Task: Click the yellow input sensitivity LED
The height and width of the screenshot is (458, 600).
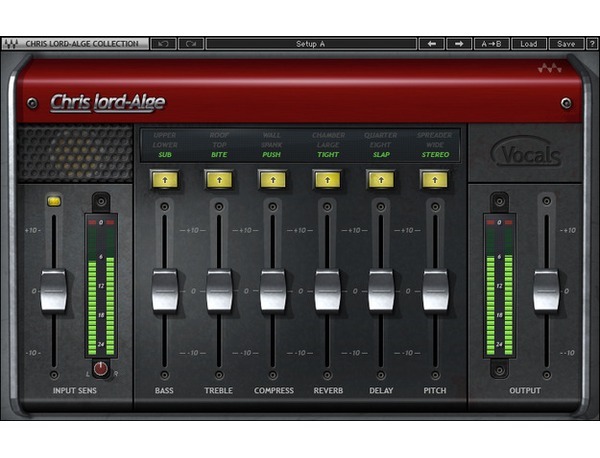Action: [x=54, y=201]
